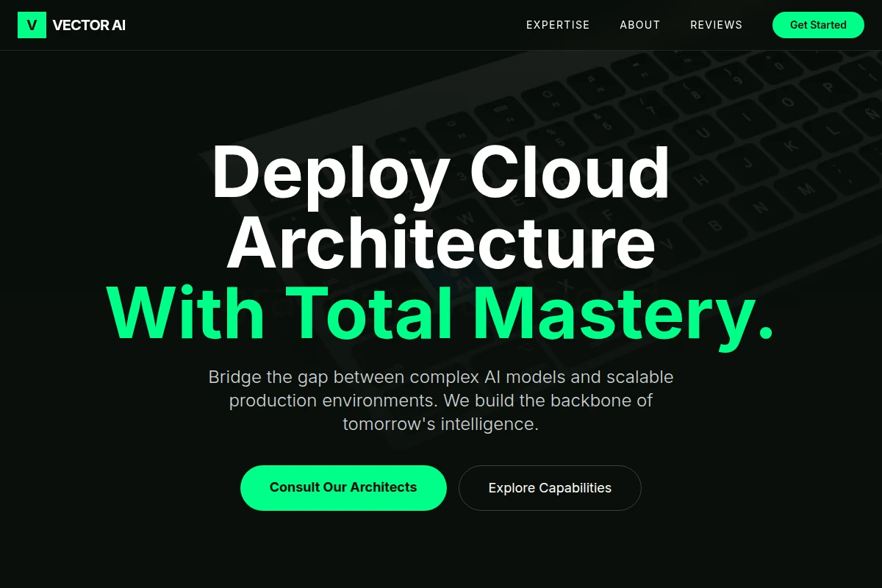Jump to the REVIEWS section

(717, 25)
